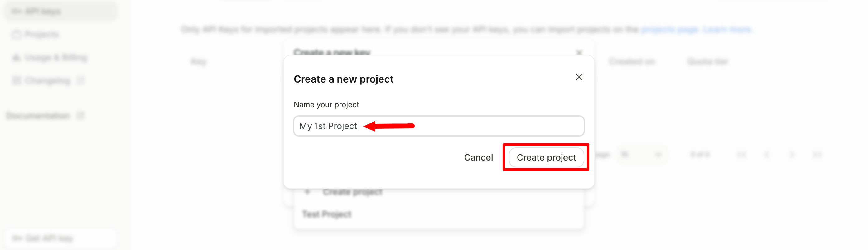This screenshot has height=250, width=868.
Task: Select Test Project from the project list
Action: 326,214
